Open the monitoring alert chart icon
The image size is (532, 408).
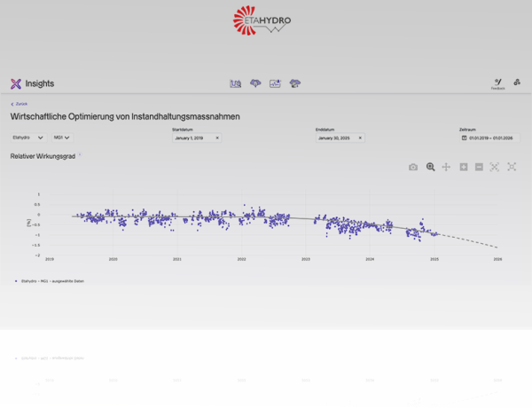pyautogui.click(x=275, y=83)
